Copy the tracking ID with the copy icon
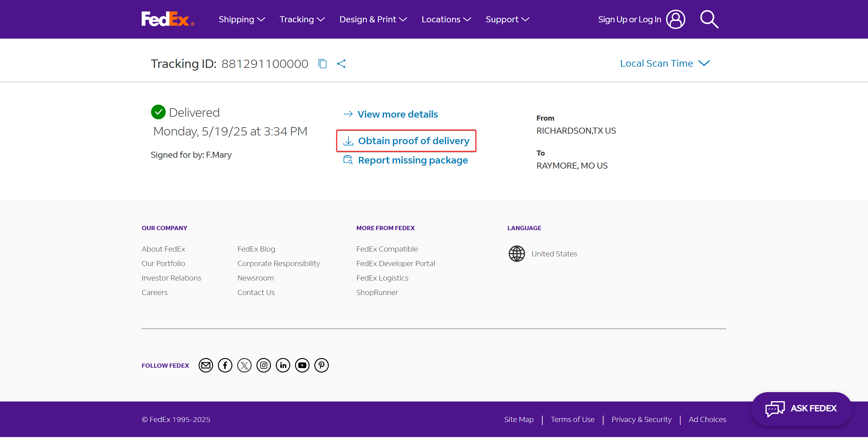This screenshot has height=441, width=868. pyautogui.click(x=322, y=63)
